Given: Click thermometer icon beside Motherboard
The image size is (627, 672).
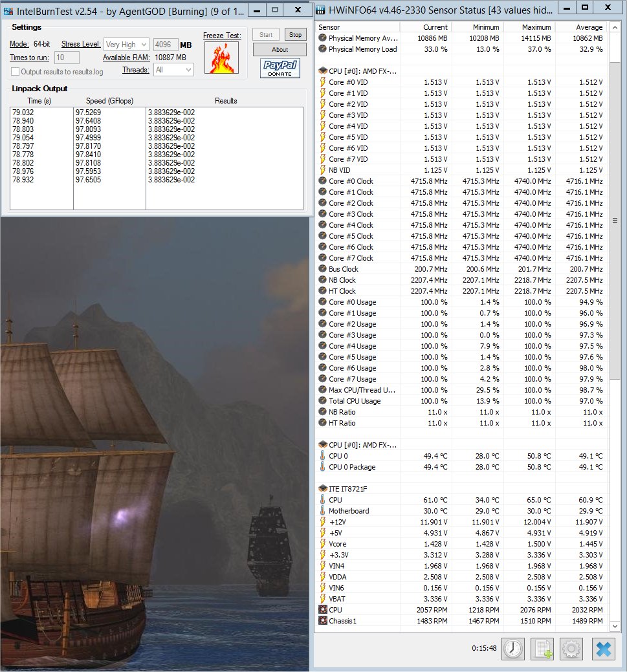Looking at the screenshot, I should pyautogui.click(x=322, y=510).
